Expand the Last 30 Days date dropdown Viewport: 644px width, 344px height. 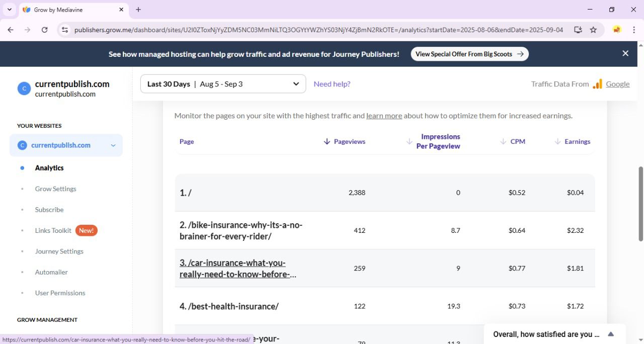pyautogui.click(x=223, y=84)
